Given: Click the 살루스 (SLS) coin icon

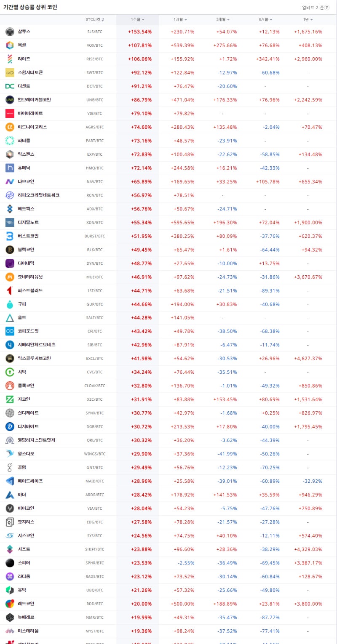Looking at the screenshot, I should click(10, 32).
